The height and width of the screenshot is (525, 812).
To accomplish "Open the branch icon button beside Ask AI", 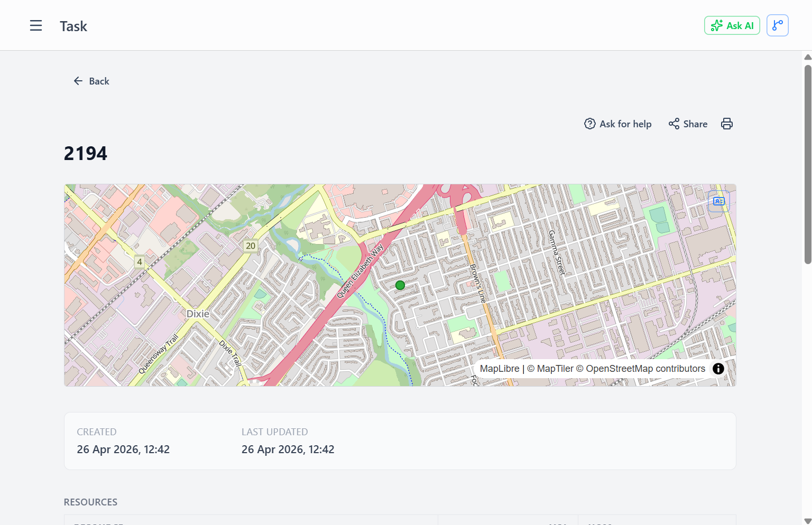I will click(777, 25).
